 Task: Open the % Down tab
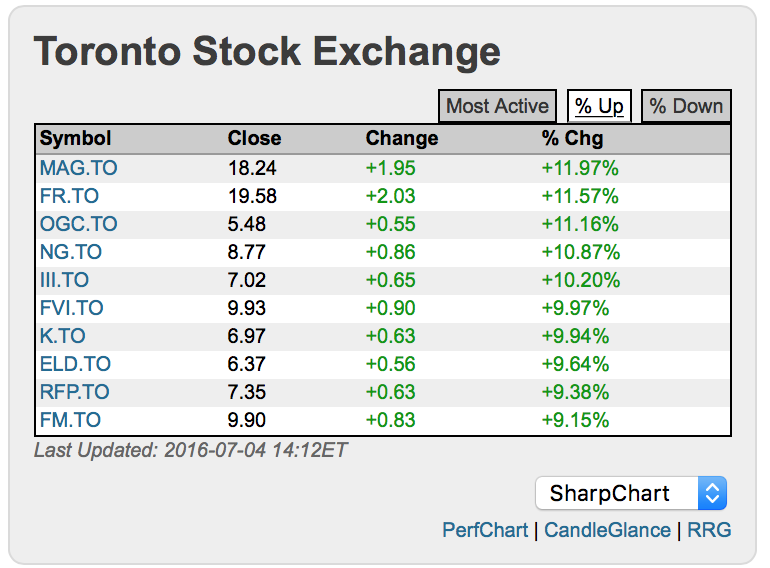(x=686, y=106)
